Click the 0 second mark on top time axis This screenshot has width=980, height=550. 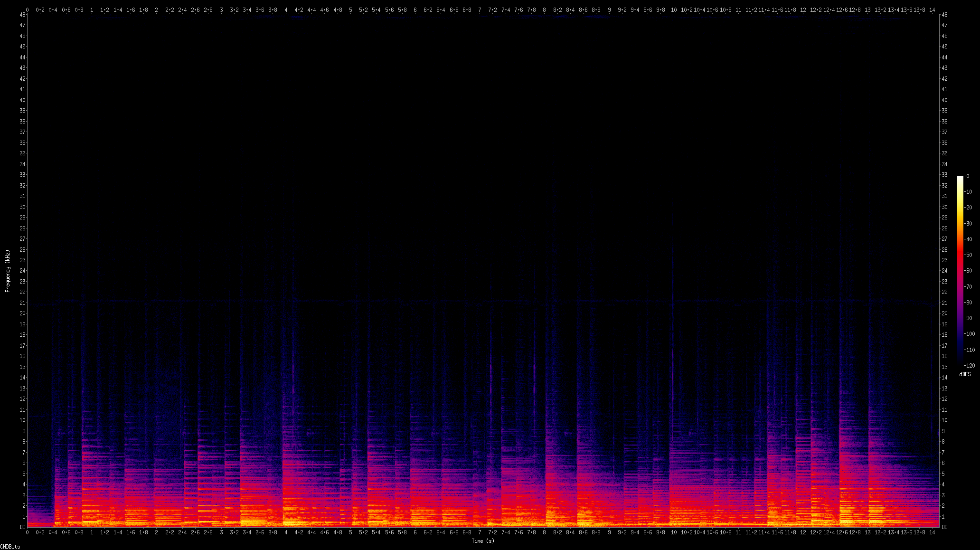[28, 10]
